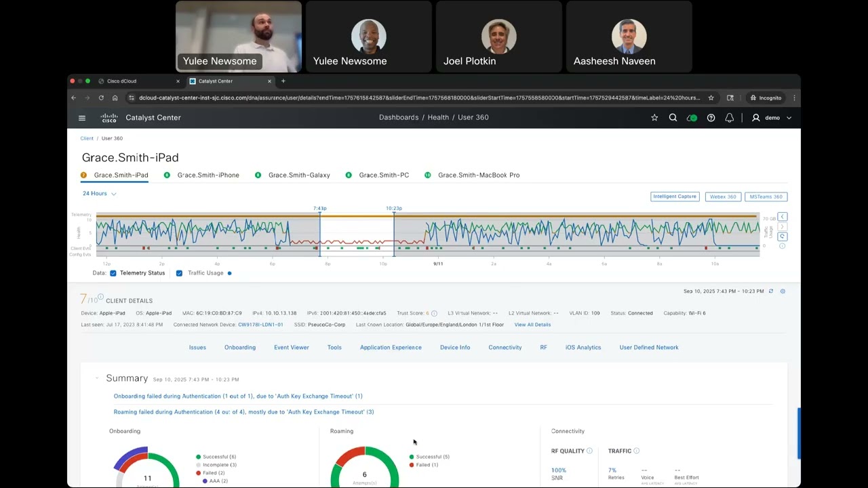Click the timeline info icon below the reset button
The image size is (868, 488).
(x=783, y=246)
